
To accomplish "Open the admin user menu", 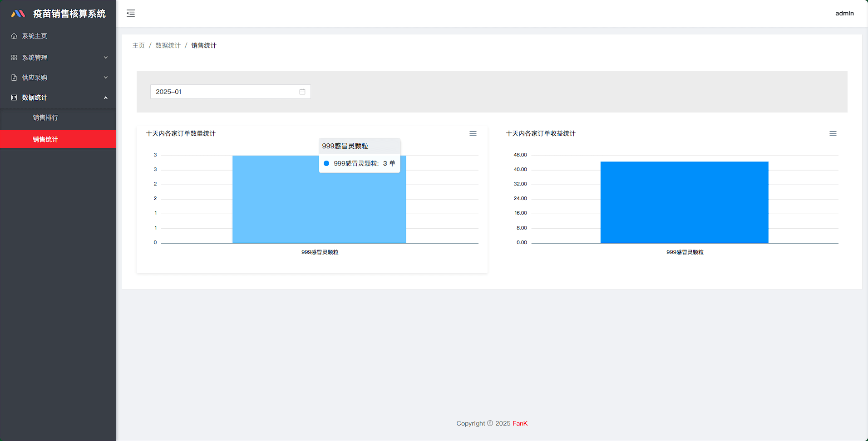I will [844, 13].
